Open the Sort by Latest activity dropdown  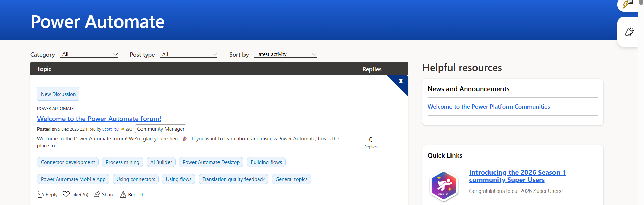tap(285, 54)
